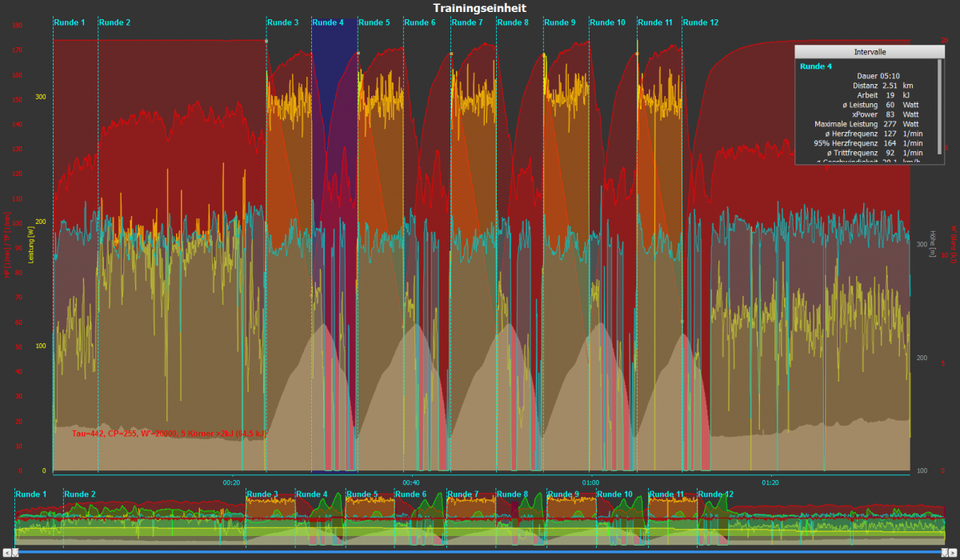Viewport: 960px width, 560px height.
Task: Click Runde 2 label in the overview strip
Action: coord(80,494)
